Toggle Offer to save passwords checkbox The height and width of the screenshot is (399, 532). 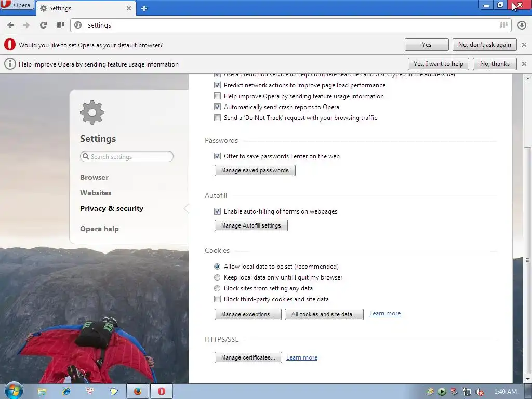[217, 156]
